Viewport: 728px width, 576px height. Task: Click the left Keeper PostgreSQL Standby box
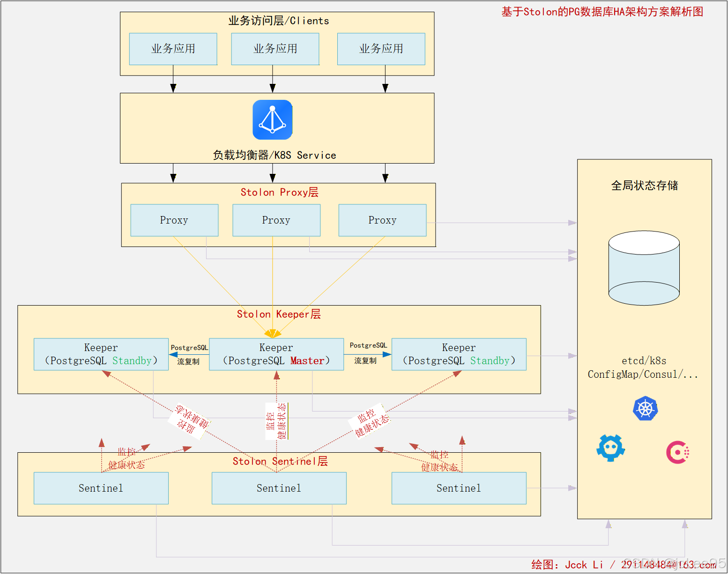101,354
